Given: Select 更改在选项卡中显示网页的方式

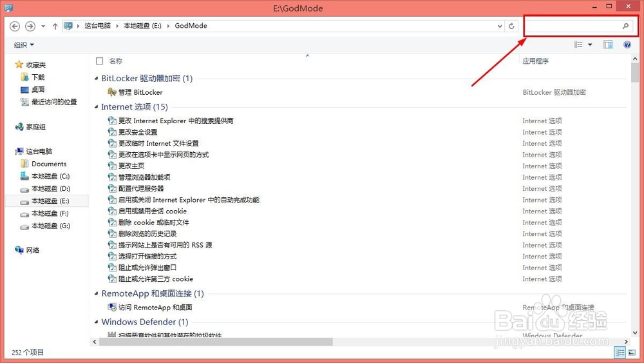Looking at the screenshot, I should coord(164,155).
